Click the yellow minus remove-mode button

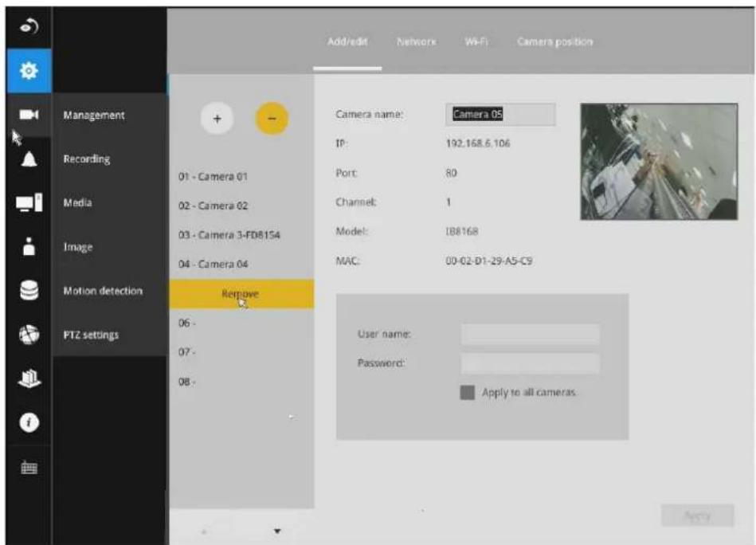(272, 119)
